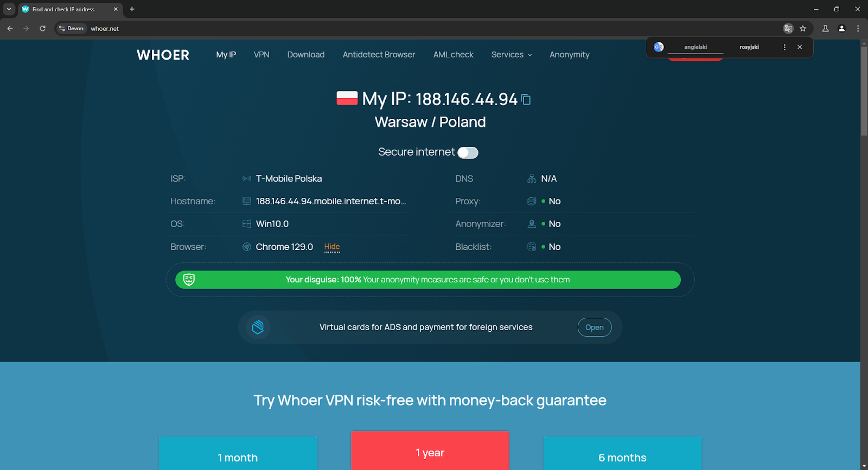This screenshot has height=470, width=868.
Task: Close the Find and check IP address tab
Action: point(116,9)
